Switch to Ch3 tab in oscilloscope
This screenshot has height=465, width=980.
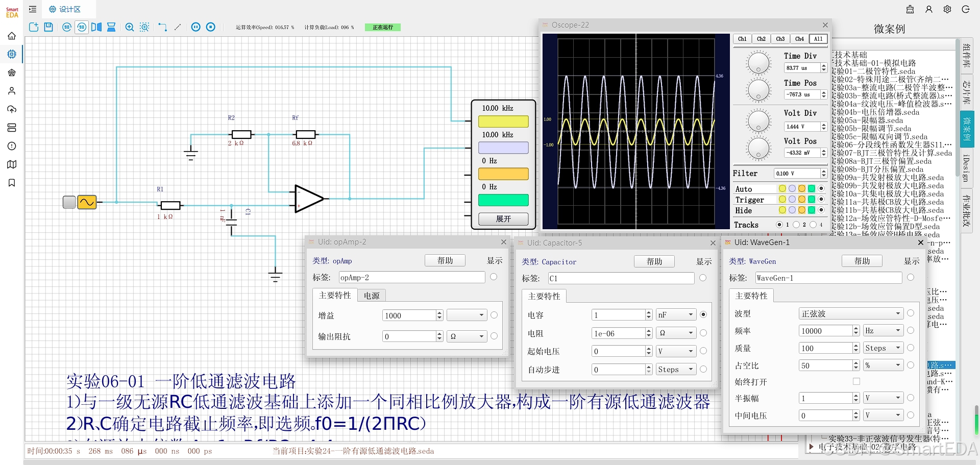780,39
